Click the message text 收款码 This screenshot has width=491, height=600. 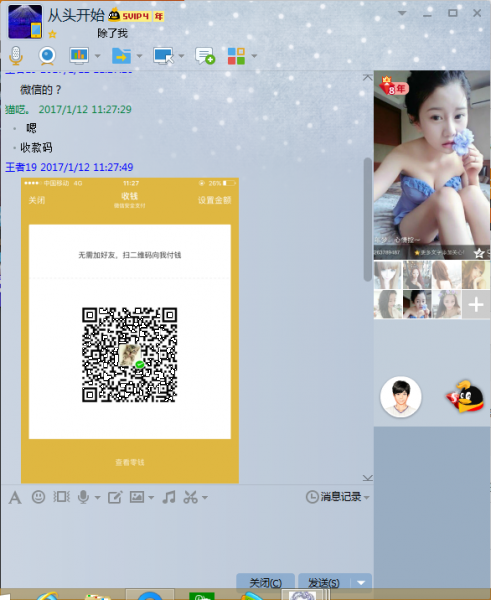click(36, 147)
